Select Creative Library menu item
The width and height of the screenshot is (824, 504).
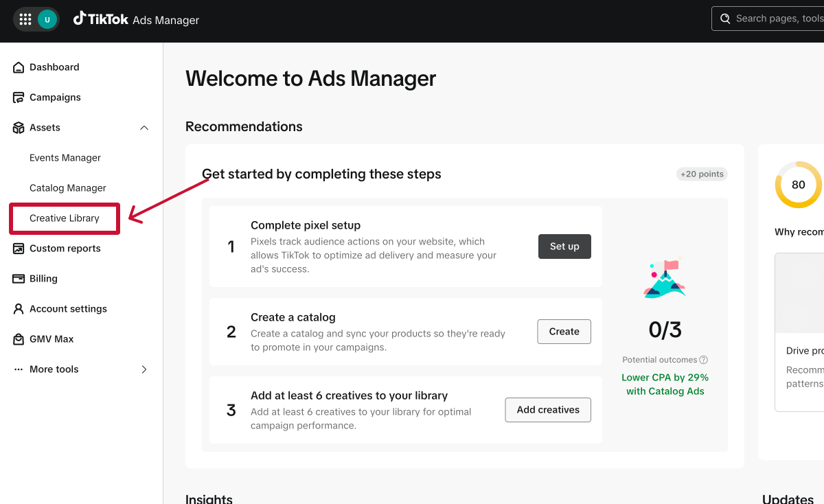click(65, 218)
